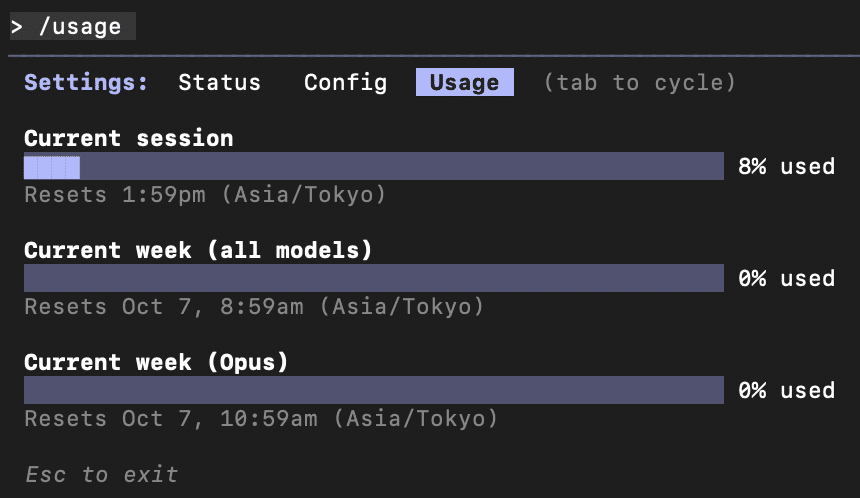Open the Config tab
The image size is (860, 498).
(x=345, y=82)
